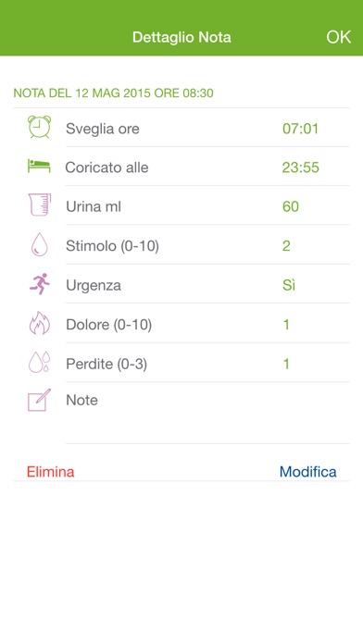Edit the note with Modifica
The height and width of the screenshot is (644, 363).
point(308,472)
